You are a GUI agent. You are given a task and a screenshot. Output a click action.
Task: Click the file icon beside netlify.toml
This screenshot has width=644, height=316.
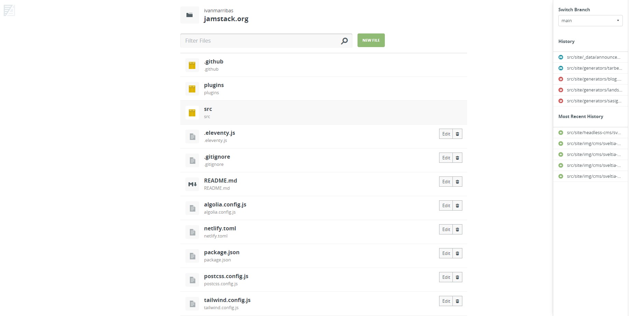pos(192,232)
